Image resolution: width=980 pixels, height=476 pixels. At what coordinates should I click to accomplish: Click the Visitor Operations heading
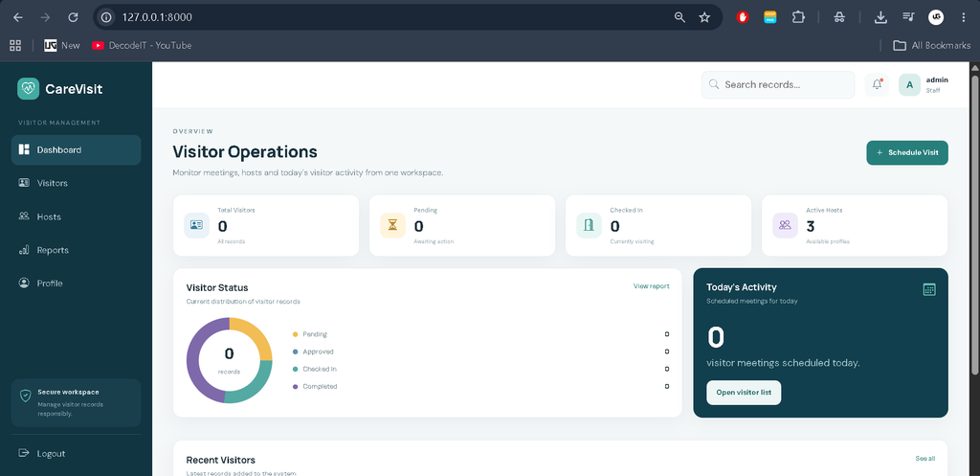[x=245, y=152]
